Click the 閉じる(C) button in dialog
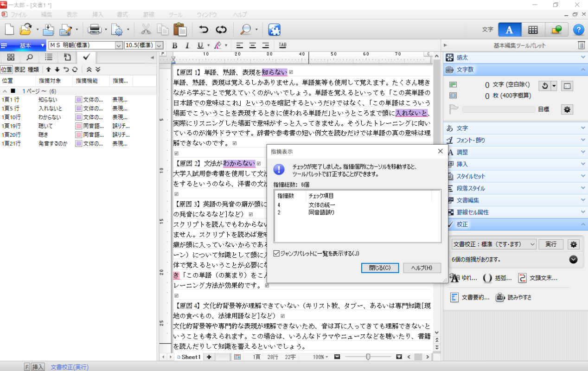 click(379, 268)
